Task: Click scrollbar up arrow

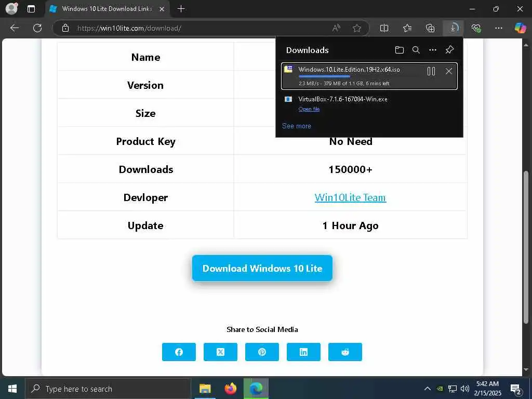Action: click(526, 45)
